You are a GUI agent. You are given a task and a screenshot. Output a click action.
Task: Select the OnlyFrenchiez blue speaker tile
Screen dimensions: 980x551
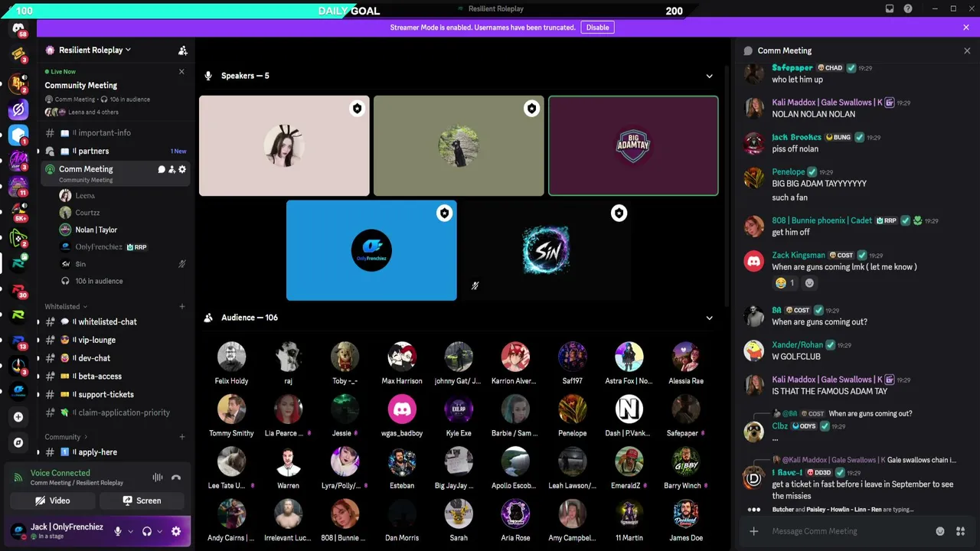(371, 251)
